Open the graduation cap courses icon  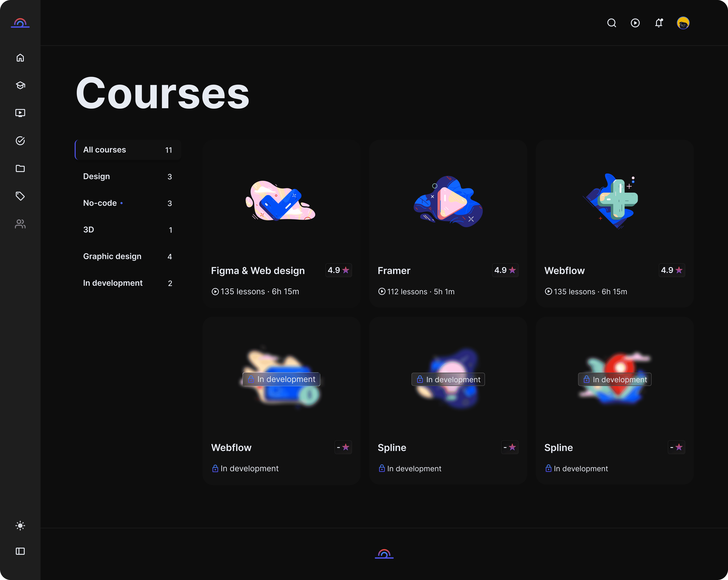click(20, 85)
